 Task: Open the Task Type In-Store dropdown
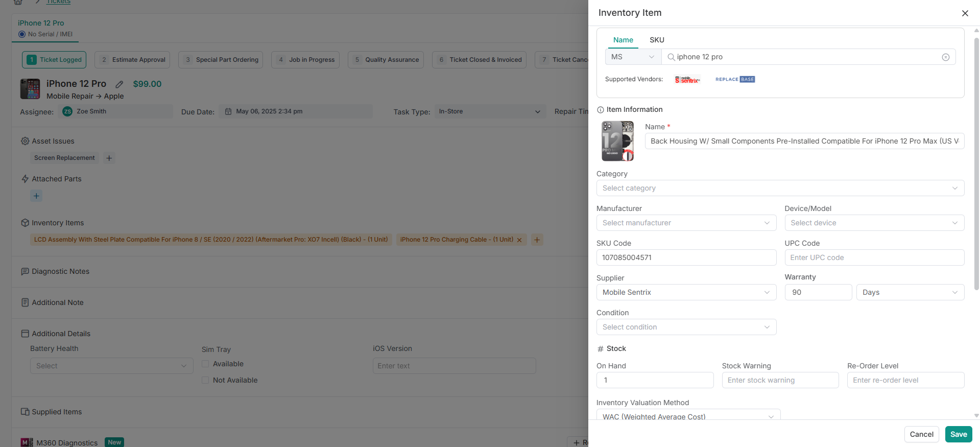pos(490,111)
